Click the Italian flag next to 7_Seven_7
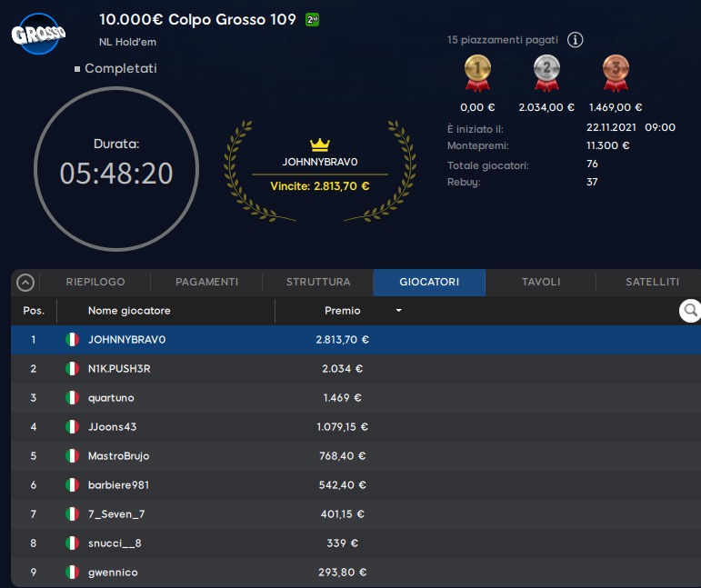Viewport: 701px width, 588px height. 72,513
